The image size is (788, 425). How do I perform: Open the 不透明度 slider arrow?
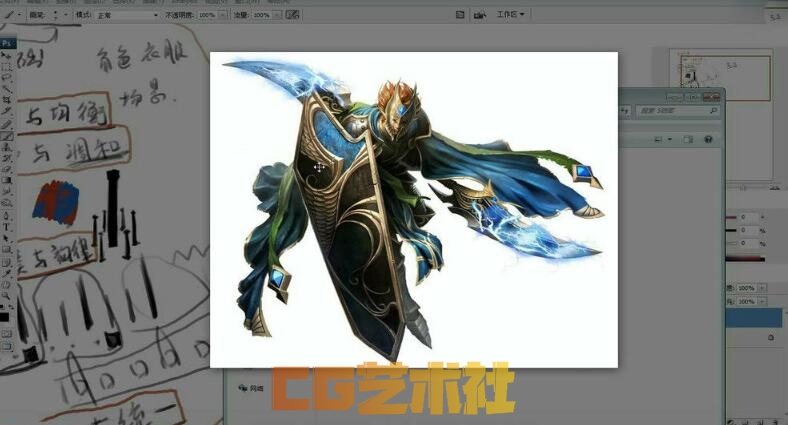point(223,15)
